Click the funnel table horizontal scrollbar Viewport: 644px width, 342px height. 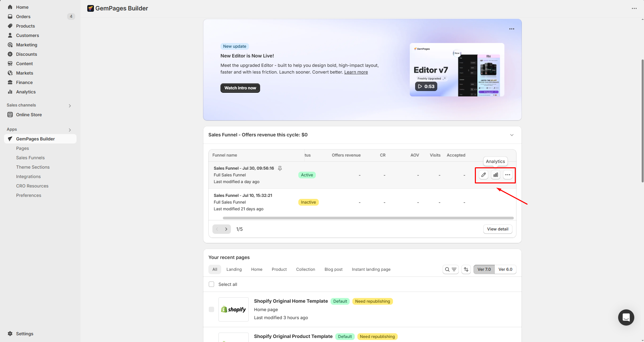click(368, 218)
